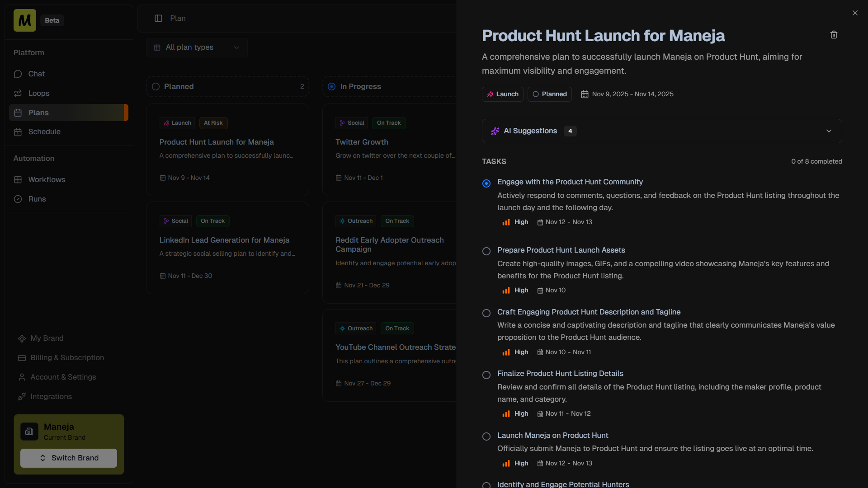Click the sparkle icon in AI Suggestions
Screen dimensions: 868x488
(x=495, y=131)
